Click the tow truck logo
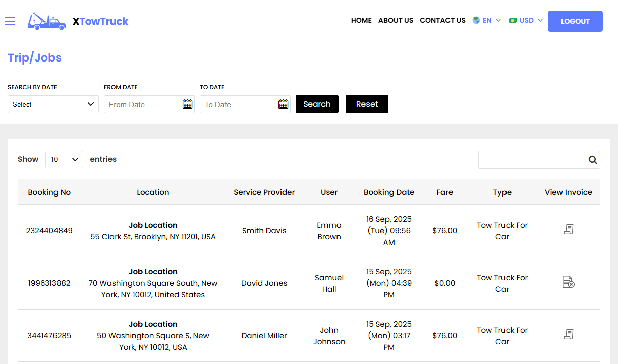Viewport: 618px width, 364px height. click(46, 21)
